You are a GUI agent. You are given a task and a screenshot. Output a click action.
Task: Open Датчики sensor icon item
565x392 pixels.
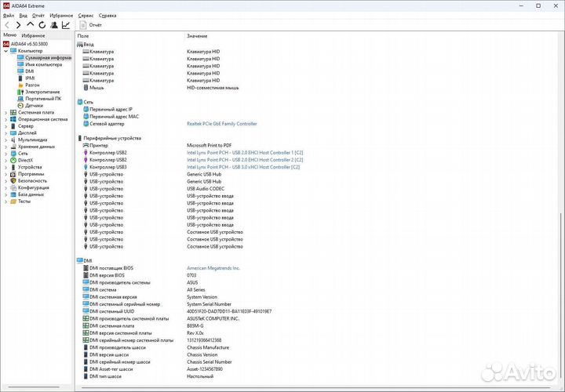[x=20, y=106]
